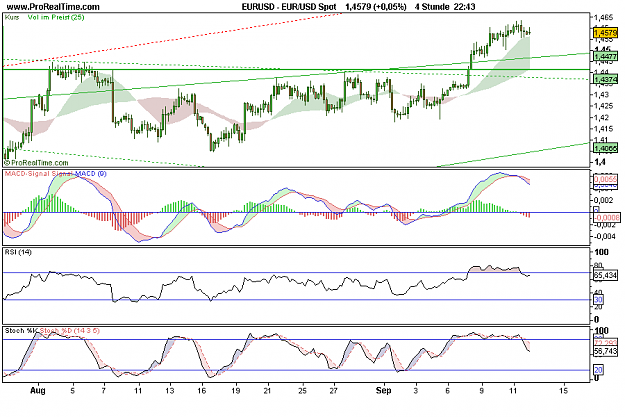
Task: Click the red -0,0006 MACD histogram tag
Action: point(606,217)
